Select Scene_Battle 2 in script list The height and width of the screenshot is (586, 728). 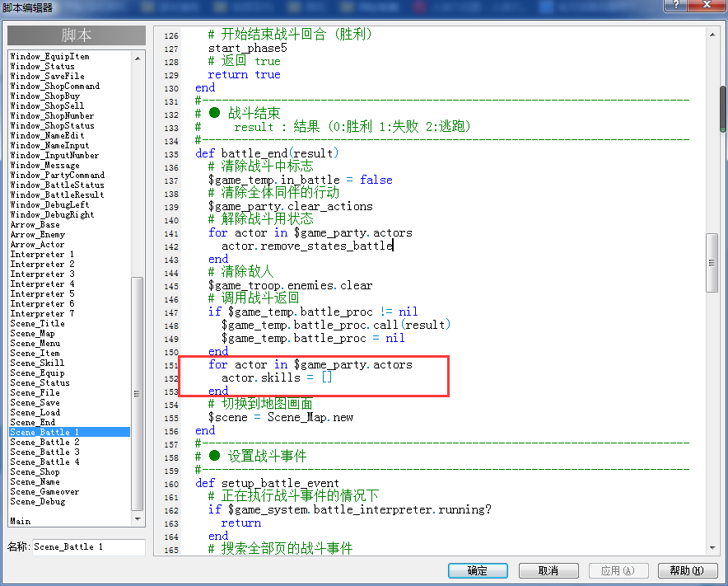(x=45, y=442)
